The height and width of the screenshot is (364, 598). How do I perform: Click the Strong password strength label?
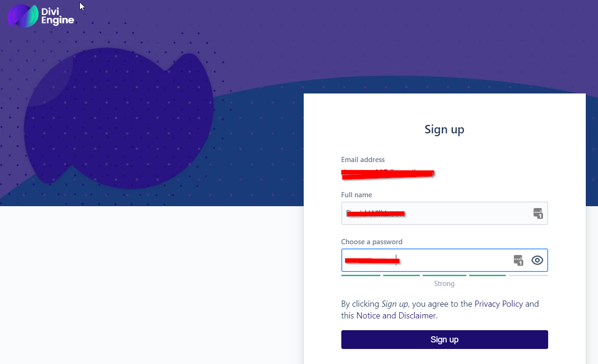tap(444, 284)
